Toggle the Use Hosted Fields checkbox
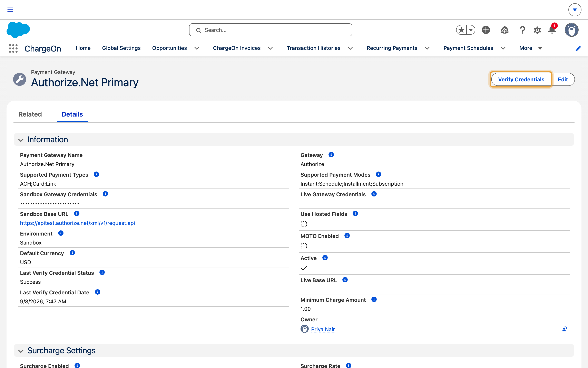This screenshot has height=368, width=588. point(304,224)
